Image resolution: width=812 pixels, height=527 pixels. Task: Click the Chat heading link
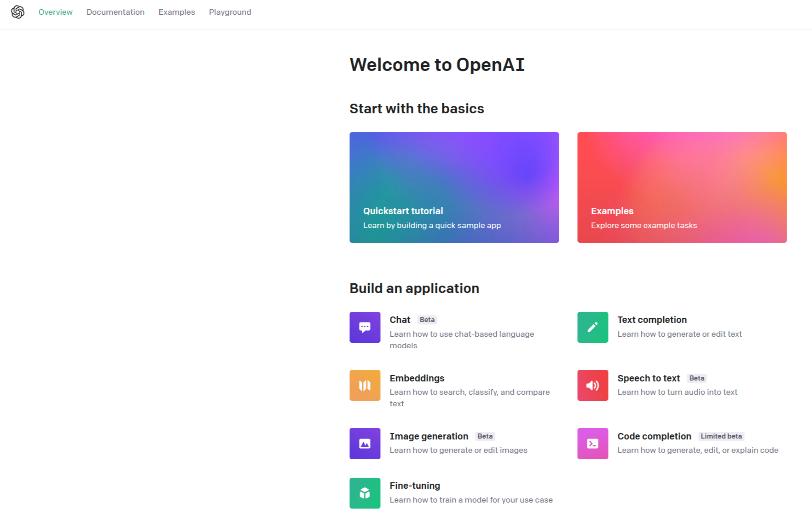click(x=400, y=320)
